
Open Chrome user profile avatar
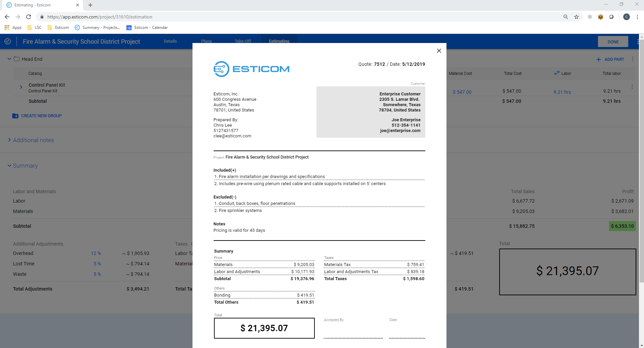(627, 17)
